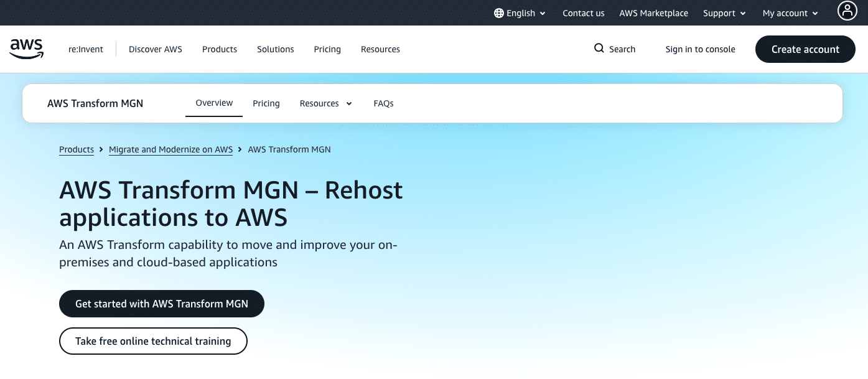
Task: Click the page heading Rehost applications to AWS
Action: click(x=231, y=204)
